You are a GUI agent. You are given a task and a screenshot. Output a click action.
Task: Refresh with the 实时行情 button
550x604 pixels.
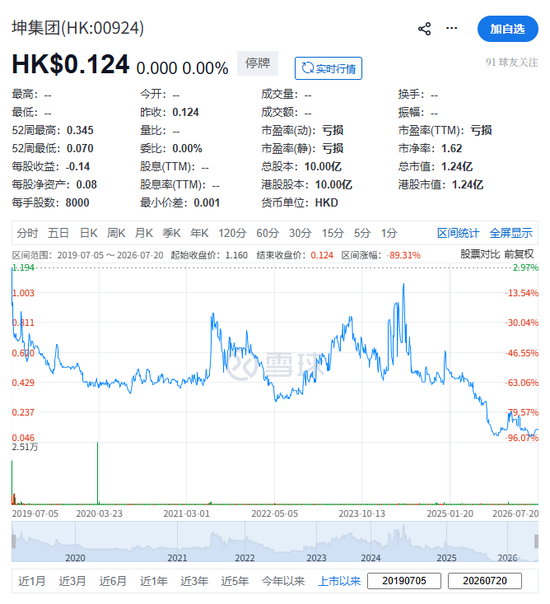coord(329,69)
